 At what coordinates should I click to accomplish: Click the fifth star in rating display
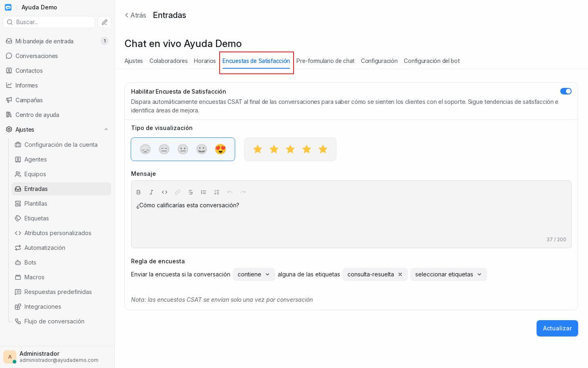pos(323,149)
